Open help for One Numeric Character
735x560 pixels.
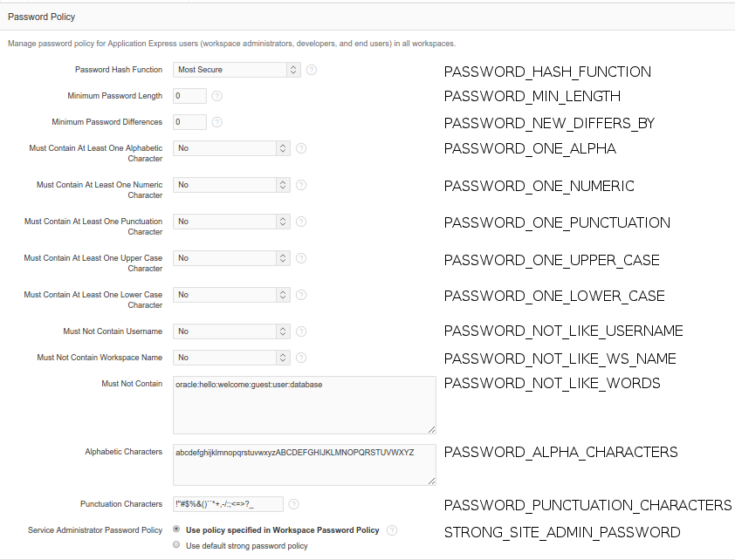[x=301, y=185]
